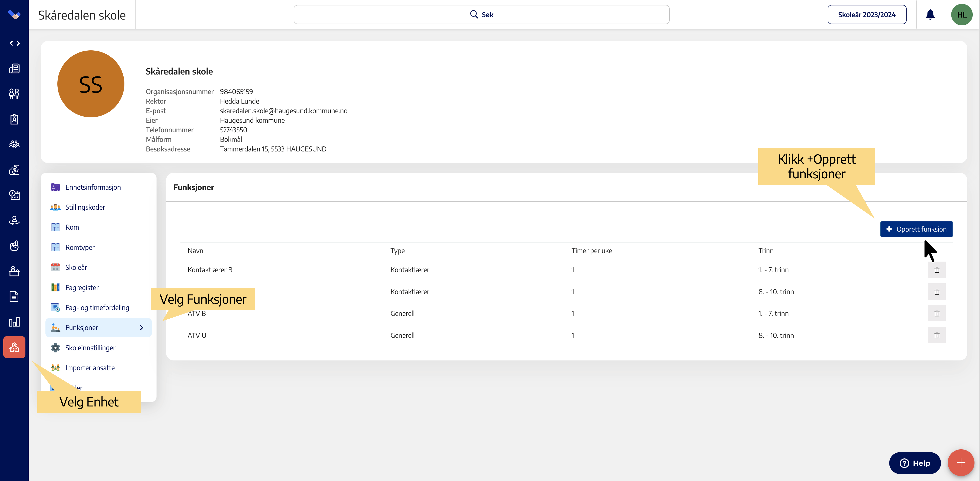Click the school email address

pos(283,111)
